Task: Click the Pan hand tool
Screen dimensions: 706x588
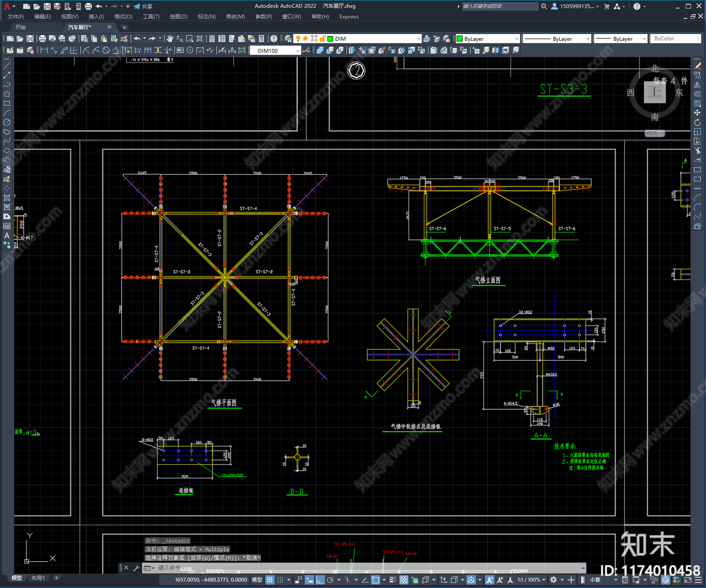Action: coord(170,39)
